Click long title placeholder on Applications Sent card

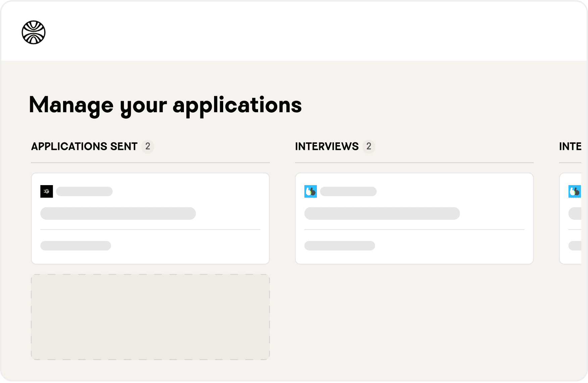118,213
